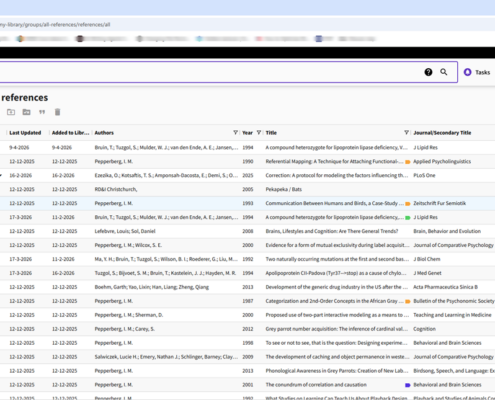
Task: Open the search help question mark
Action: pyautogui.click(x=428, y=72)
